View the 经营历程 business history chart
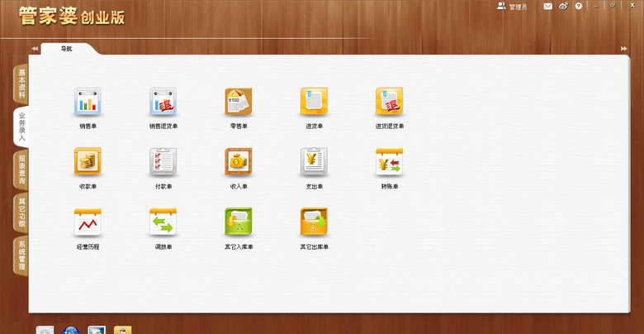Image resolution: width=644 pixels, height=334 pixels. [x=88, y=222]
